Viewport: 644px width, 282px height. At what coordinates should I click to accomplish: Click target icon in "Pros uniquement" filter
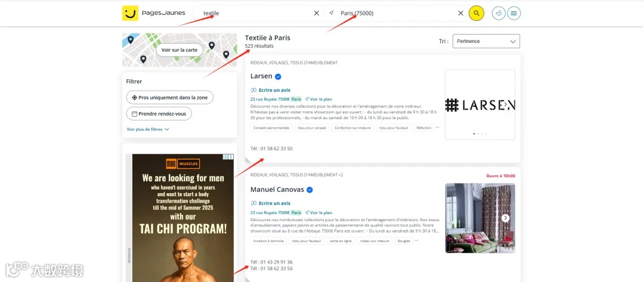tap(134, 98)
